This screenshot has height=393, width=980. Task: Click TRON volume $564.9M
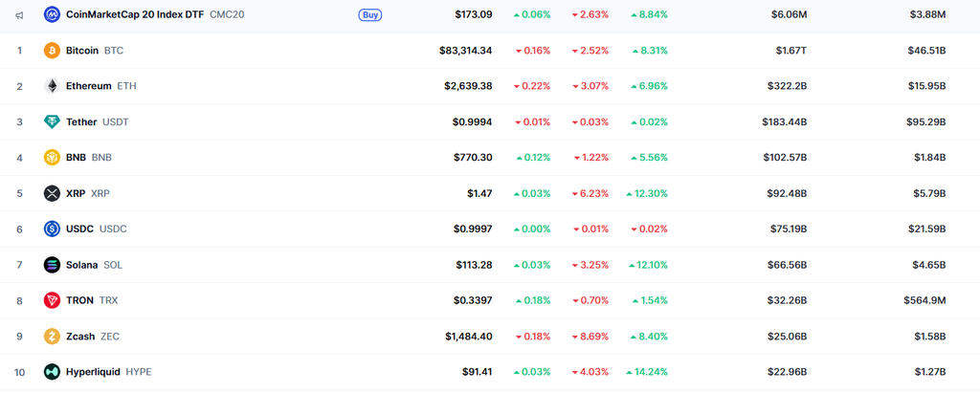(925, 300)
